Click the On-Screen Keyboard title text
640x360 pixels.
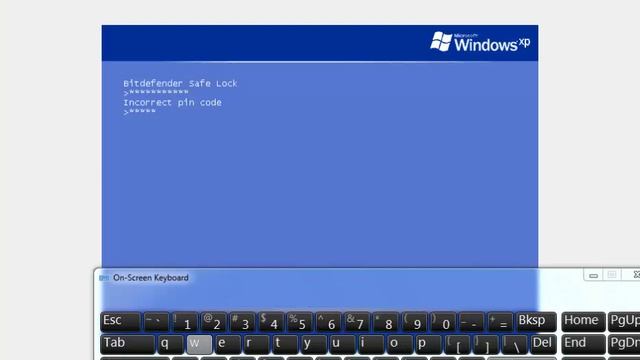point(151,278)
